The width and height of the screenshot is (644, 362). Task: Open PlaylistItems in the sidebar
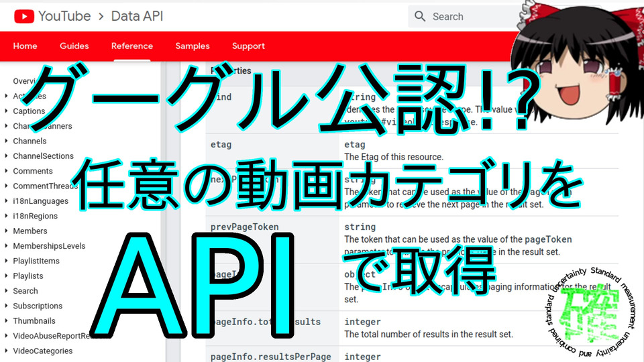(x=36, y=261)
